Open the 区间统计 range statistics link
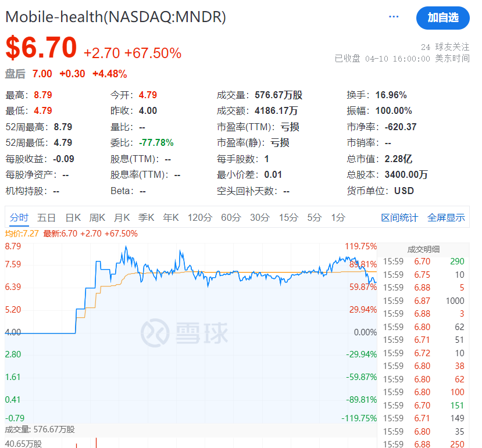 [399, 217]
